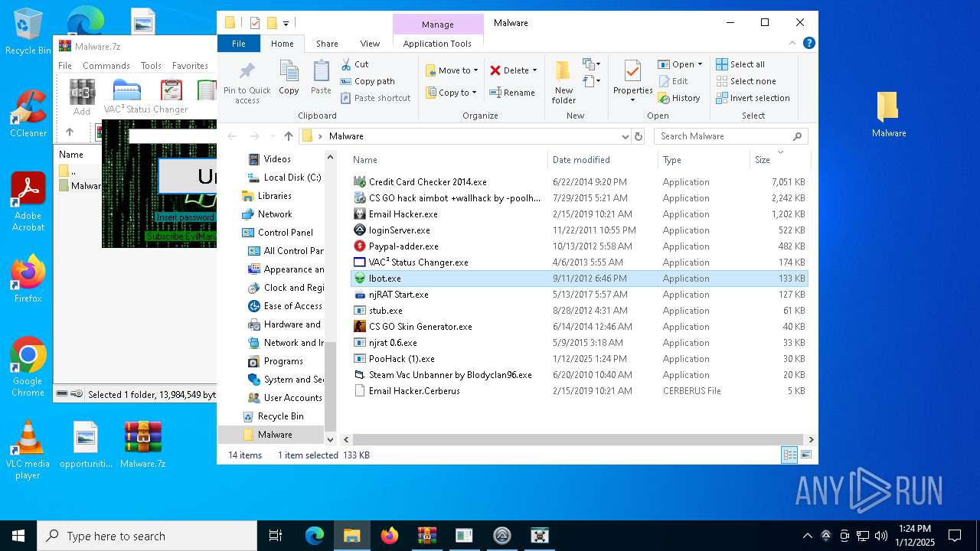Click the CCleaner desktop icon

[28, 114]
